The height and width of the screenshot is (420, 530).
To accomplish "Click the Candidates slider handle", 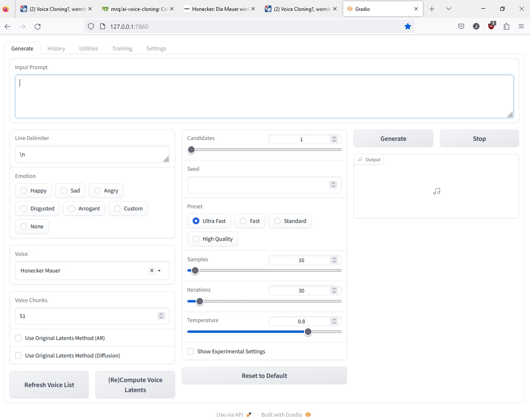I will (x=191, y=150).
